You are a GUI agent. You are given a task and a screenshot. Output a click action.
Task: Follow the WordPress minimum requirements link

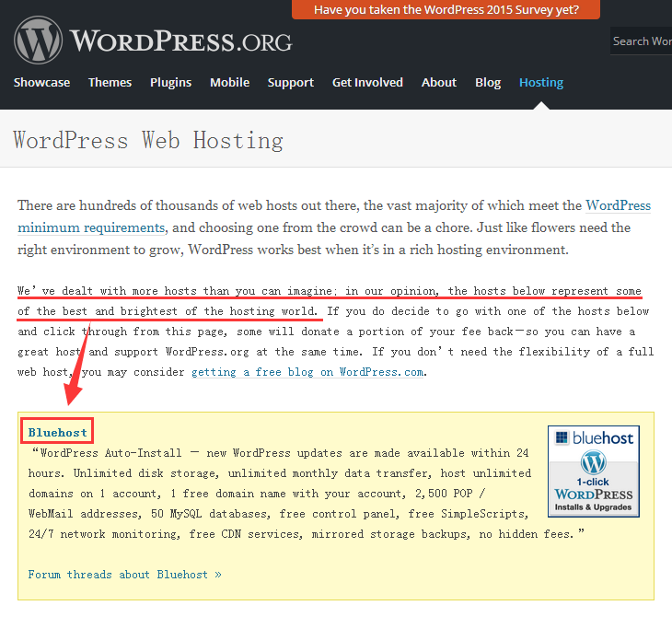(x=91, y=227)
